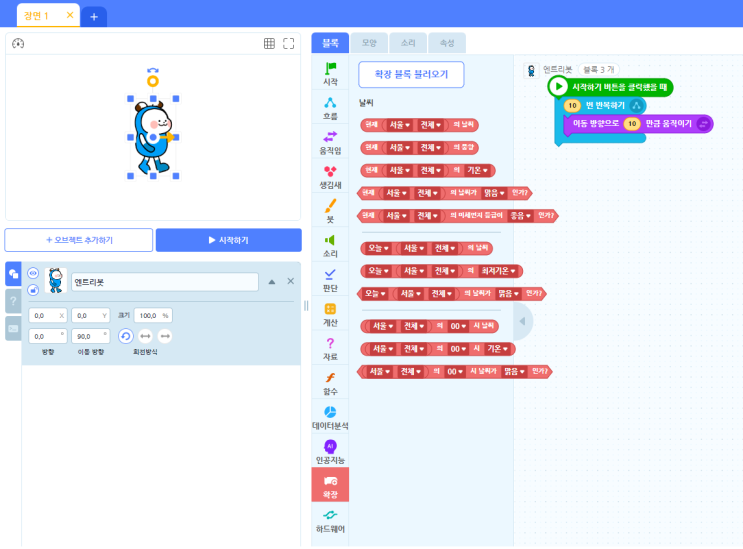Toggle the lock icon of 엔트리봇 object
This screenshot has width=743, height=549.
[x=33, y=290]
